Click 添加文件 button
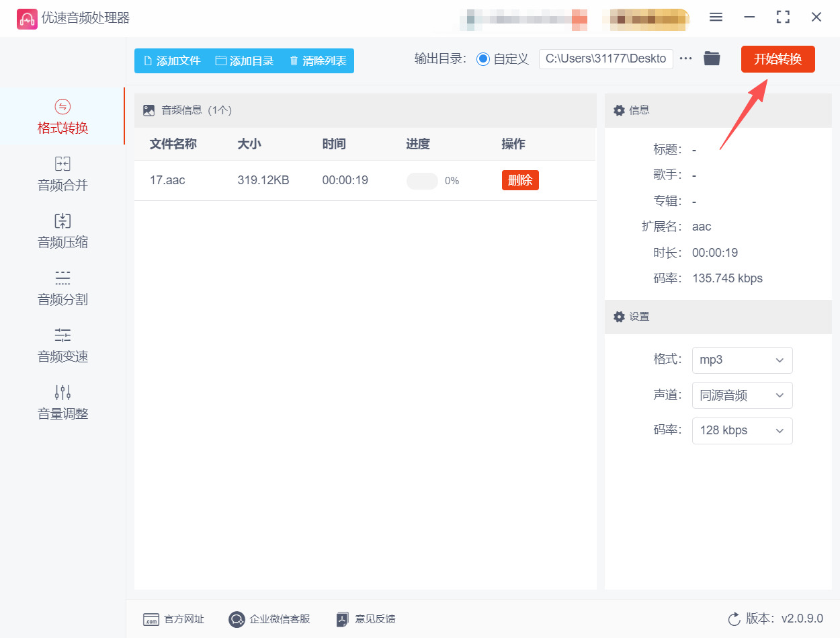 pos(172,61)
